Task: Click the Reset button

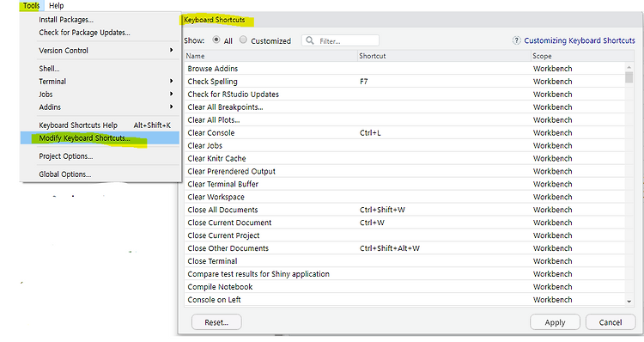Action: [216, 322]
